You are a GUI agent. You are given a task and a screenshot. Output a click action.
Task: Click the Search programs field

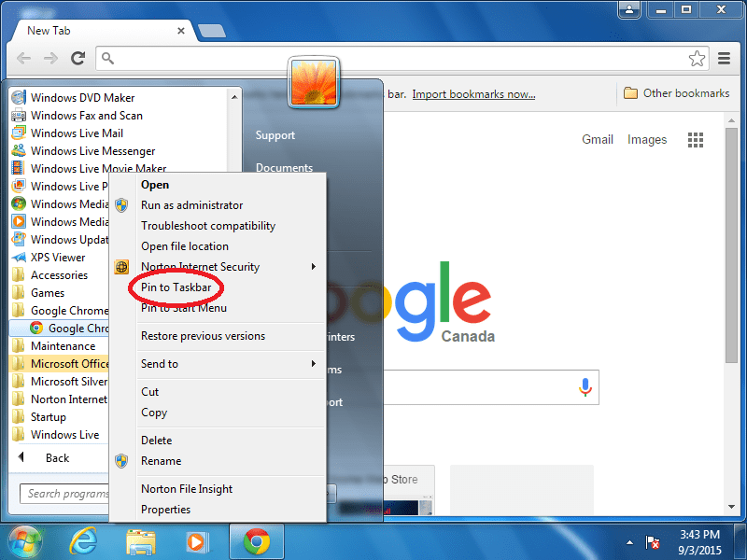coord(64,494)
